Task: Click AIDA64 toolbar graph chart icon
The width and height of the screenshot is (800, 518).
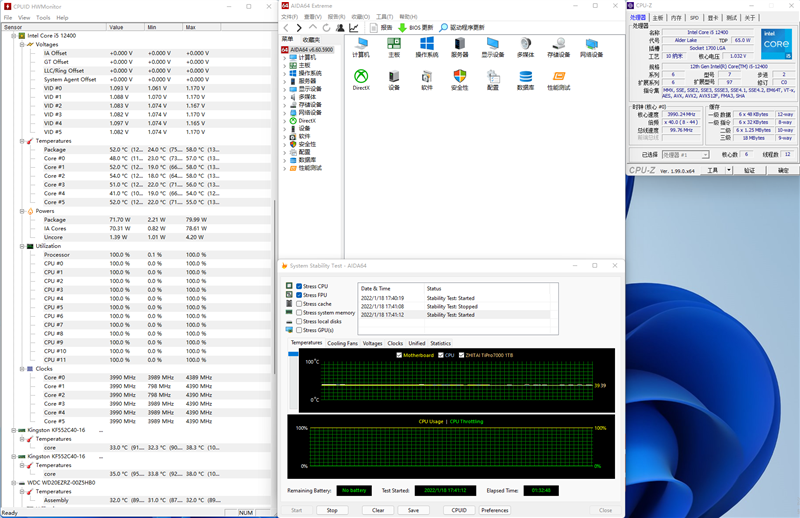Action: (354, 28)
